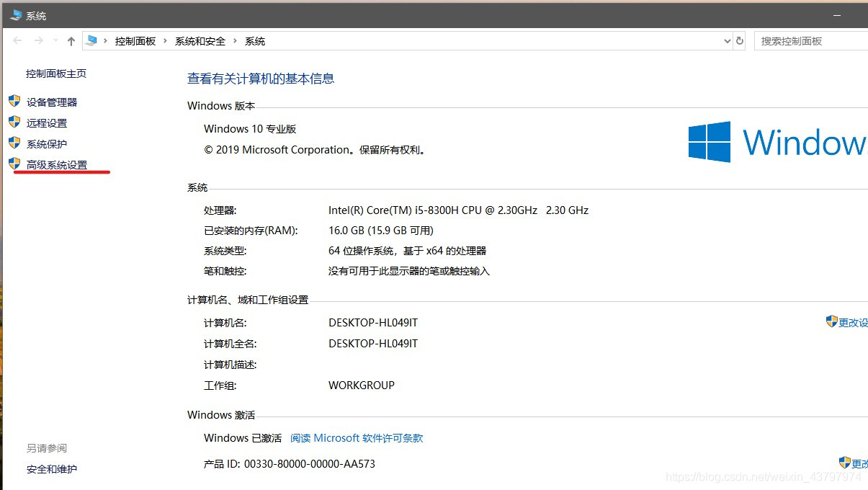Select 系统 breadcrumb in address bar
The width and height of the screenshot is (868, 490).
click(255, 41)
